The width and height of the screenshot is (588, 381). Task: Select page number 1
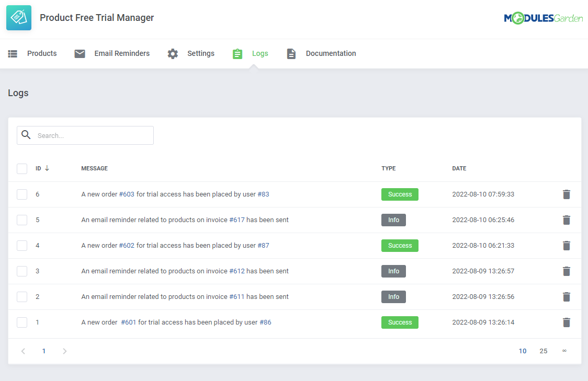click(x=44, y=351)
